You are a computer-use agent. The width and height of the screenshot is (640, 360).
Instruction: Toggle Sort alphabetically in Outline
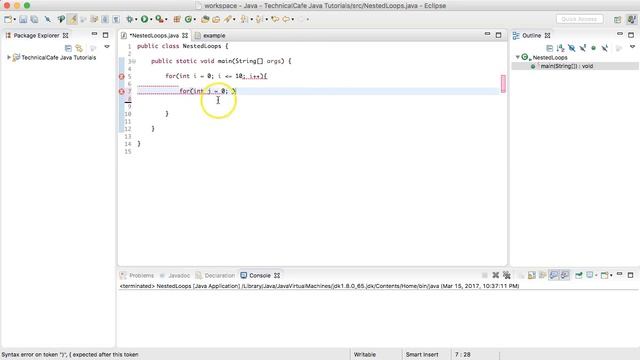pos(560,48)
